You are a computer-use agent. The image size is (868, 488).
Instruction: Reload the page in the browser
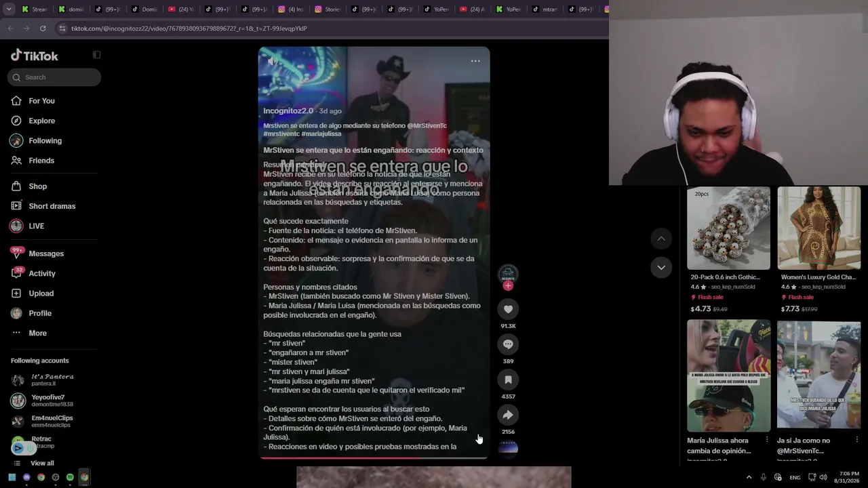pyautogui.click(x=43, y=28)
